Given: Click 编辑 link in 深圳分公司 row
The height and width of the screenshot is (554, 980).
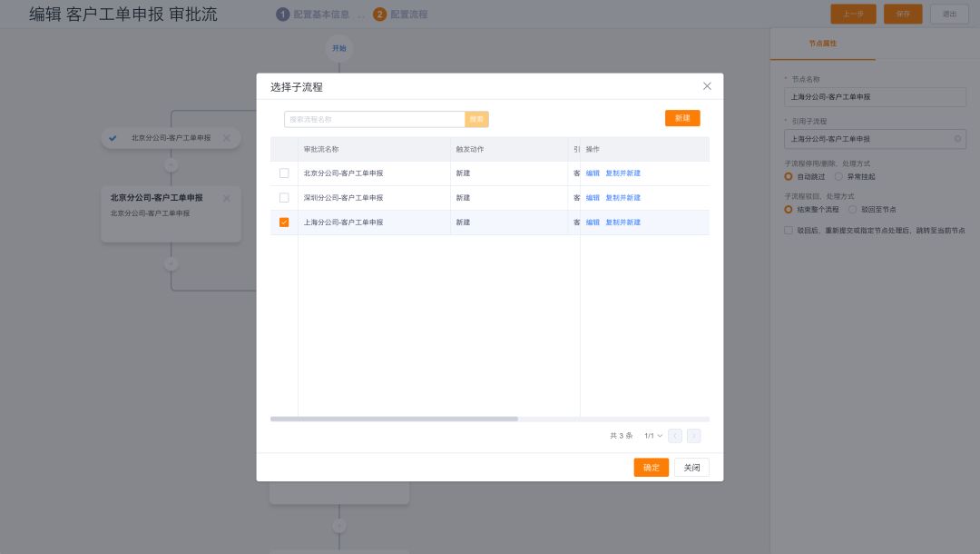Looking at the screenshot, I should [593, 198].
